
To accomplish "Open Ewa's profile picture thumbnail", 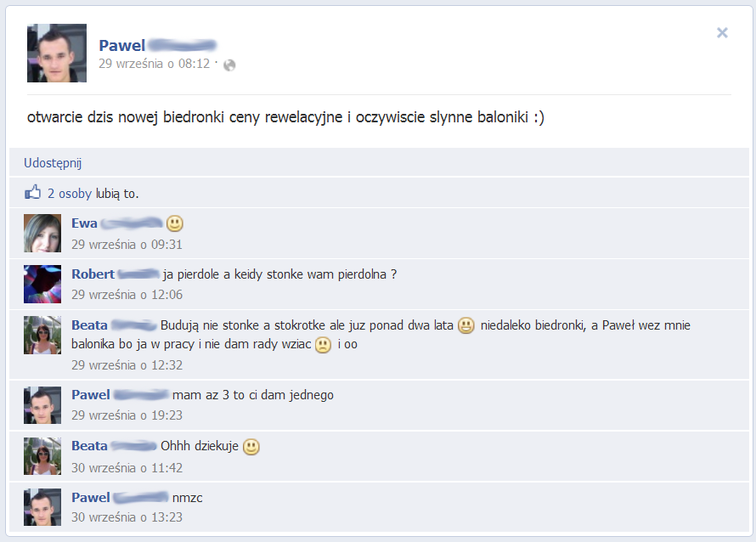I will pyautogui.click(x=42, y=234).
